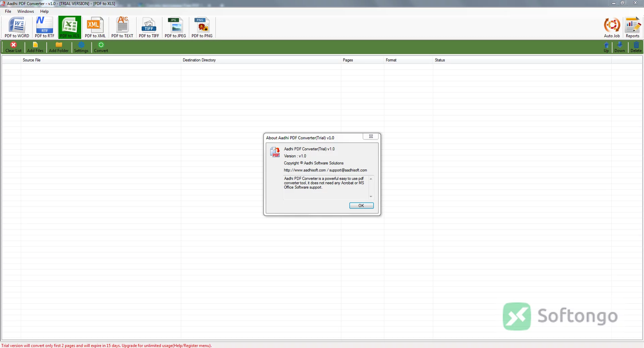Click Add Files in the toolbar
Screen dimensions: 644x348
(35, 47)
